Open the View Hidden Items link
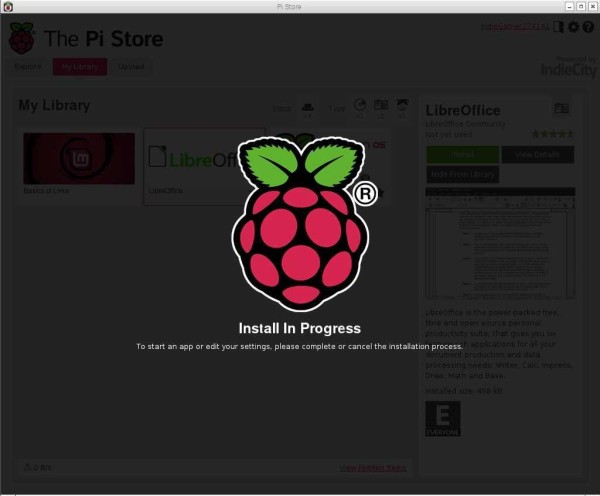Screen dimensions: 600x496 tap(373, 468)
